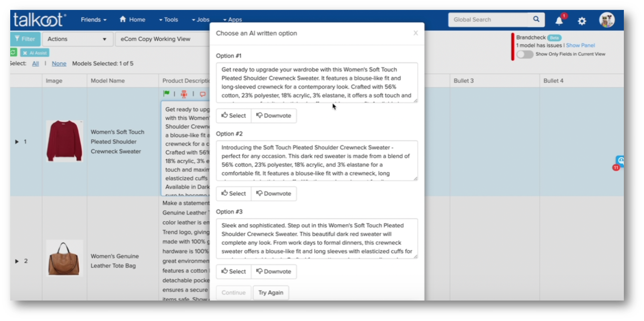Click Women's Genuine Leather Tote Bag name

pyautogui.click(x=115, y=261)
